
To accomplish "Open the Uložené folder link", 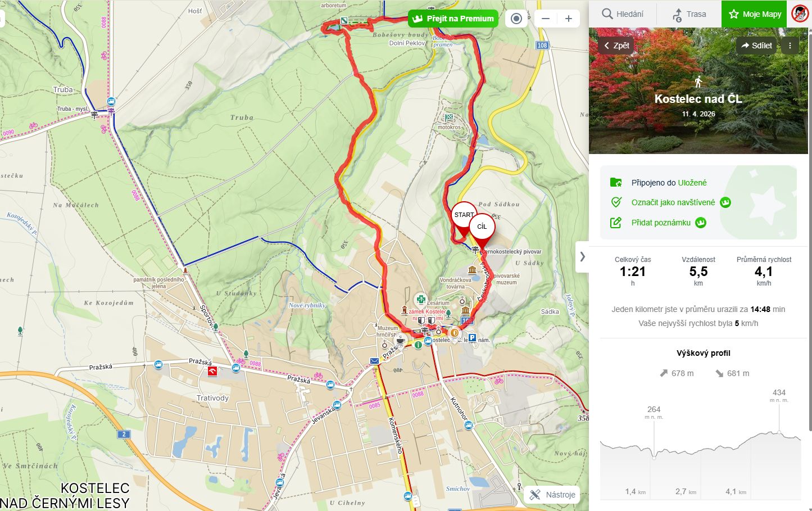I will coord(692,183).
